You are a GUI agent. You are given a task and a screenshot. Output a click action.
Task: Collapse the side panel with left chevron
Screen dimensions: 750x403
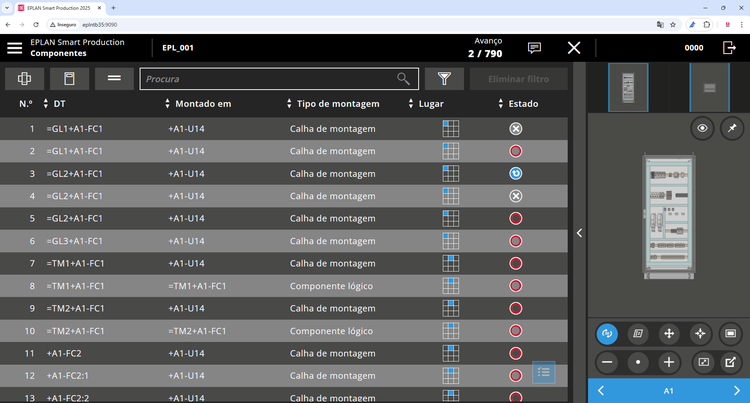click(x=578, y=232)
